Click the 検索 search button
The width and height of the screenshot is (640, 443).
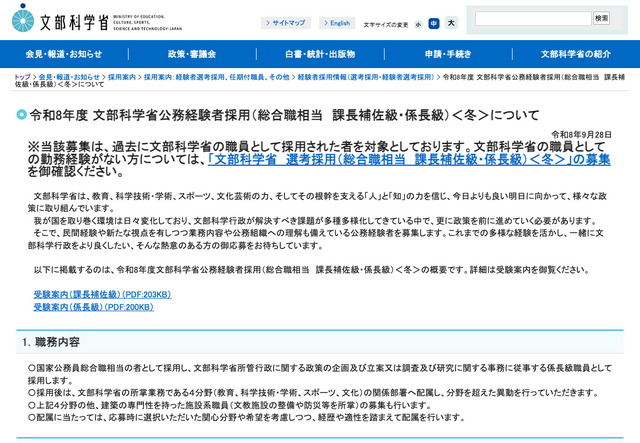point(601,18)
